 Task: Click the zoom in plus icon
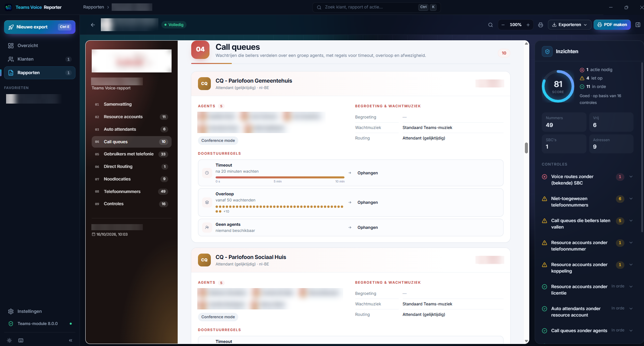point(528,25)
